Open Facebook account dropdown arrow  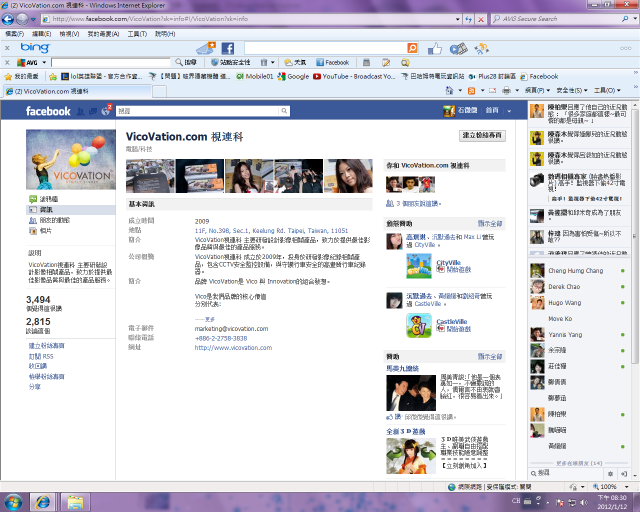pyautogui.click(x=509, y=111)
